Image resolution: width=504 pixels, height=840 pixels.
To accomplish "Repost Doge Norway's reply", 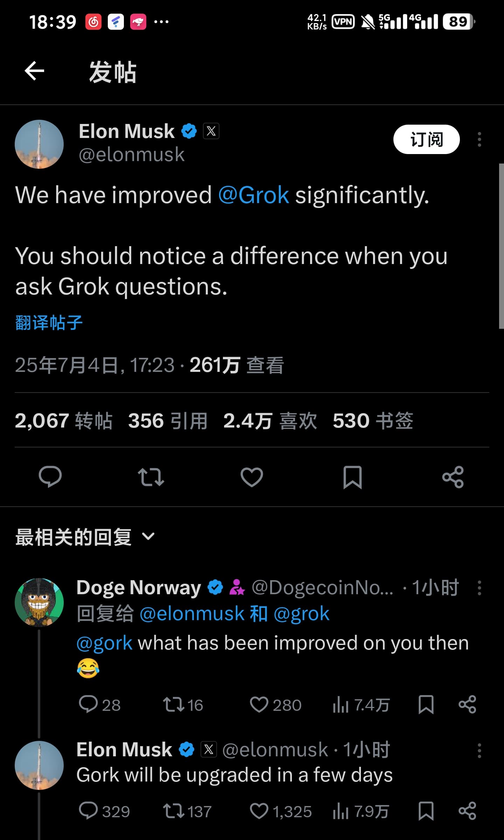I will point(183,704).
